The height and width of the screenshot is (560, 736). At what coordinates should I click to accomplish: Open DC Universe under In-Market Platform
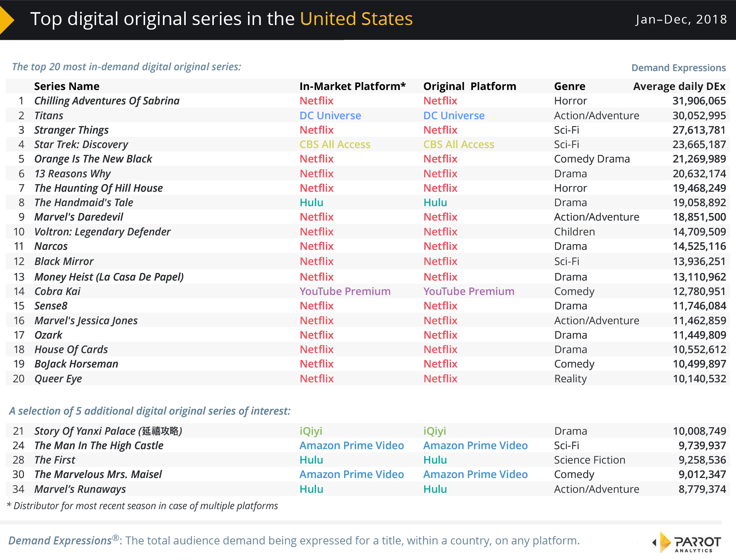pyautogui.click(x=330, y=115)
